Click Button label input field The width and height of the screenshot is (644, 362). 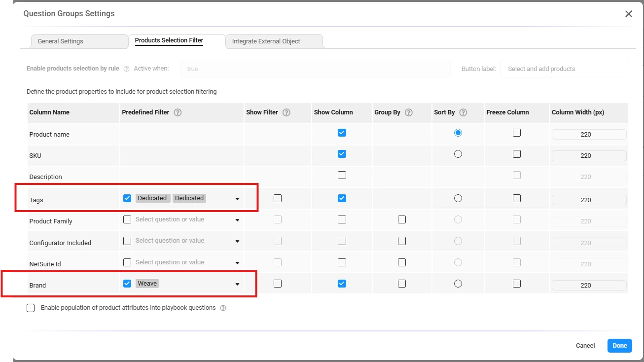(565, 69)
